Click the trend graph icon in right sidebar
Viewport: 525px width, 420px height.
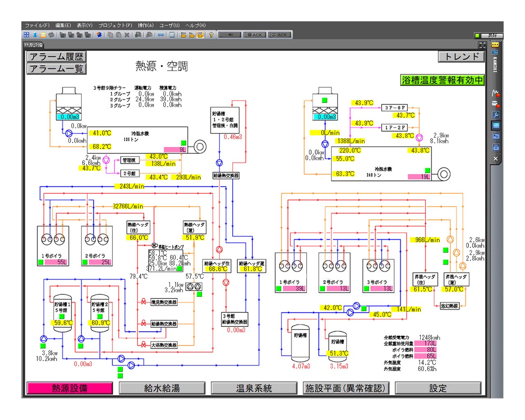tap(495, 93)
